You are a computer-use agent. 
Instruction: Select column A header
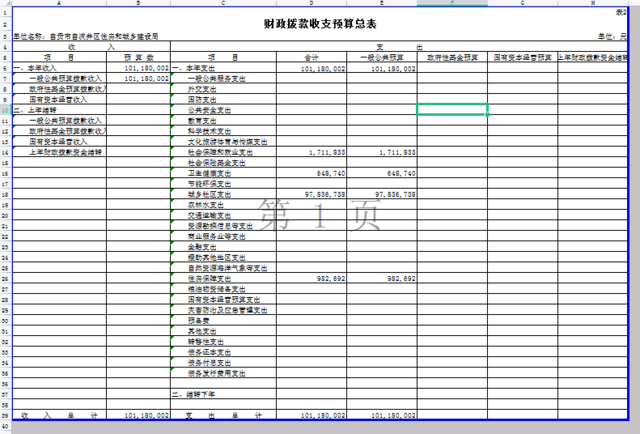click(x=60, y=5)
